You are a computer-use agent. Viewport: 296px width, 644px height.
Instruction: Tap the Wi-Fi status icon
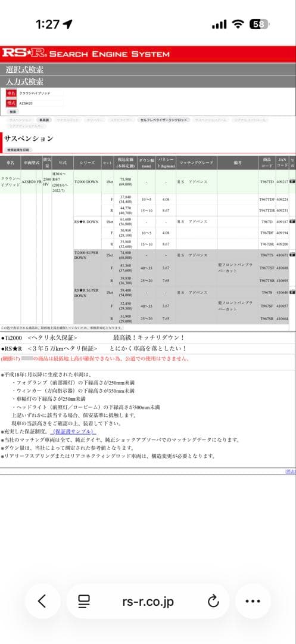pos(238,24)
